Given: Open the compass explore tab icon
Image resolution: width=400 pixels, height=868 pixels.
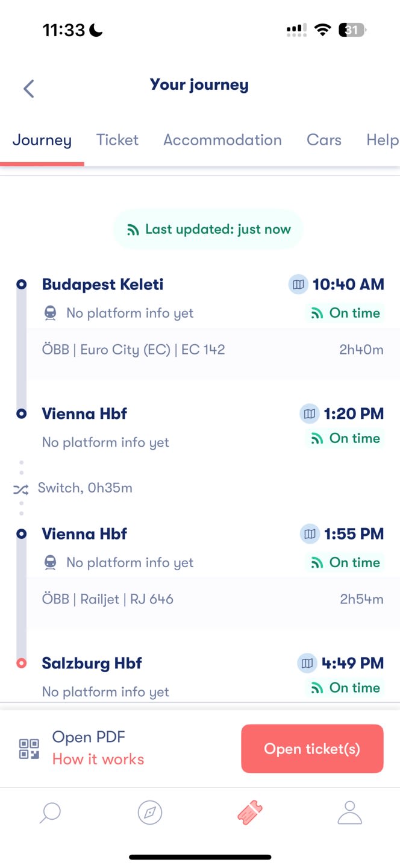Looking at the screenshot, I should pos(150,814).
